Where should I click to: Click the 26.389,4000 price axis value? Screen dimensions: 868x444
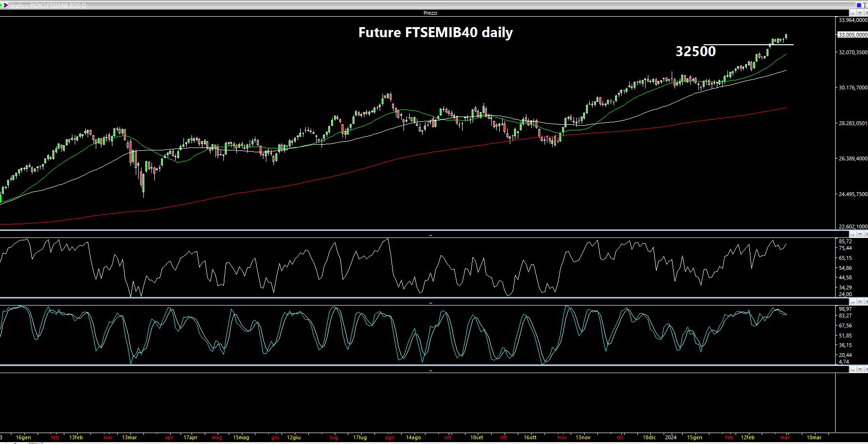(x=853, y=158)
